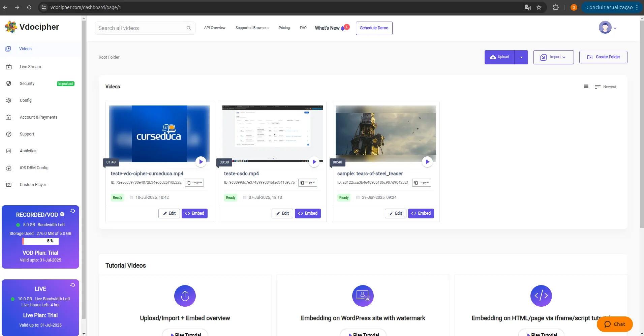Screen dimensions: 644x336
Task: Play the teste-csdc.mp4 video
Action: [x=314, y=162]
